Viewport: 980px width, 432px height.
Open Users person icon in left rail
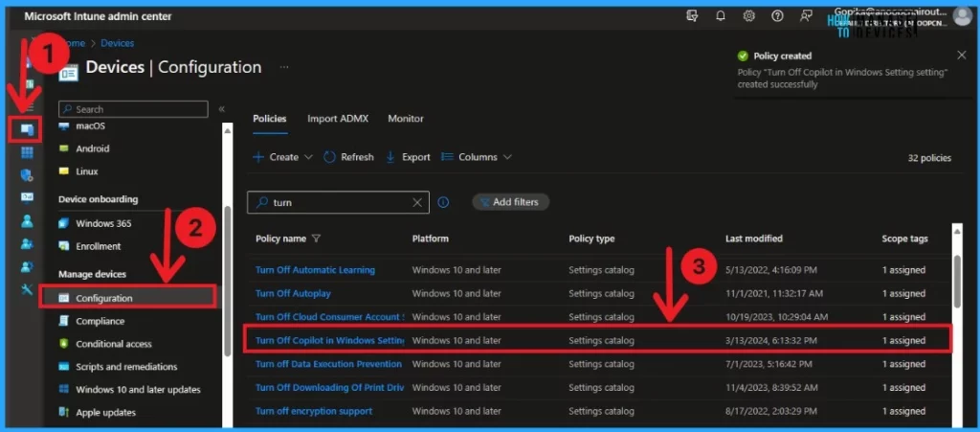(x=27, y=221)
